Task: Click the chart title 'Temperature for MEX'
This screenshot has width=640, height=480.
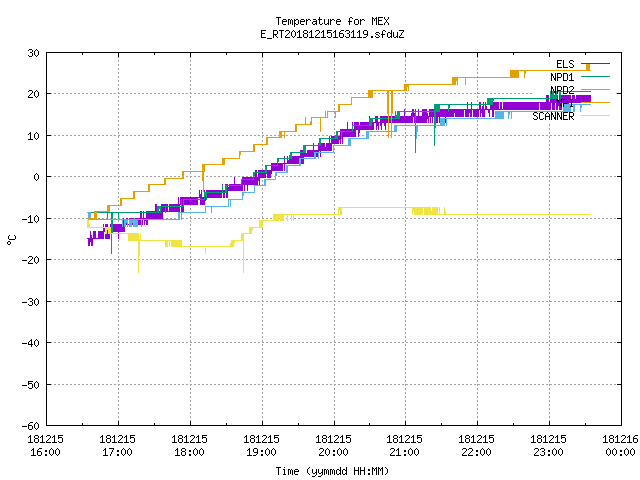Action: [332, 21]
